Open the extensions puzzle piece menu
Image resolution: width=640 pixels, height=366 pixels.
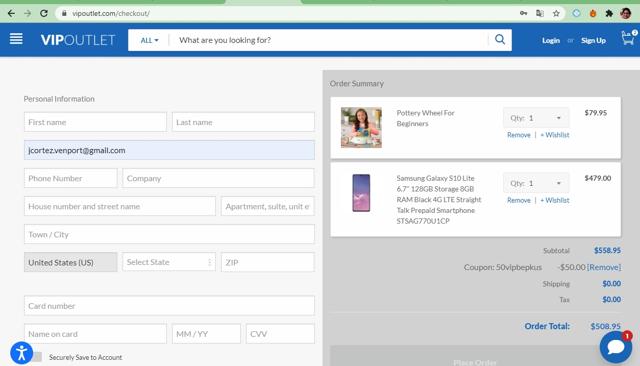(609, 13)
